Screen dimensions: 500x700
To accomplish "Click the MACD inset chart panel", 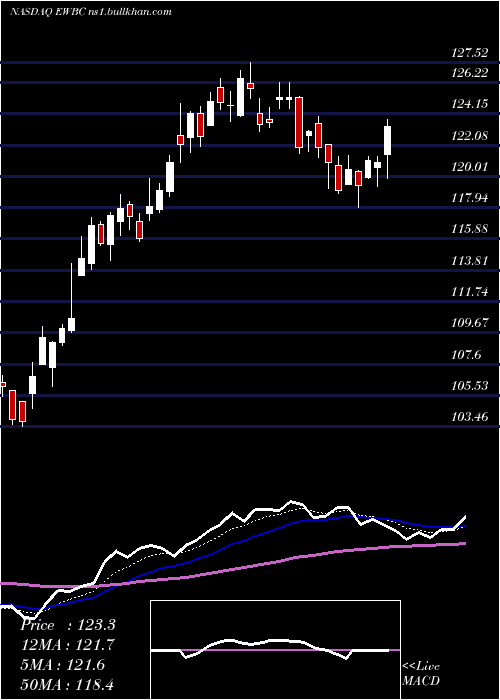I will (x=275, y=650).
